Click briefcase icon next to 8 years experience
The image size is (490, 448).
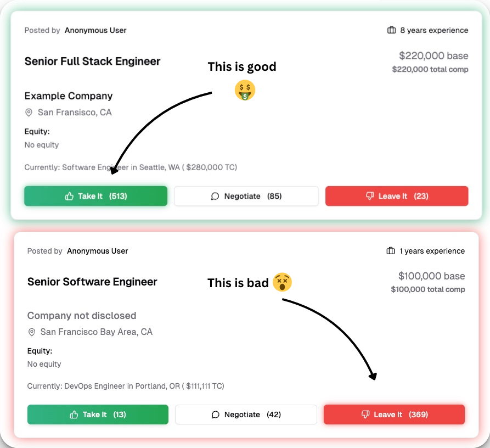coord(391,30)
